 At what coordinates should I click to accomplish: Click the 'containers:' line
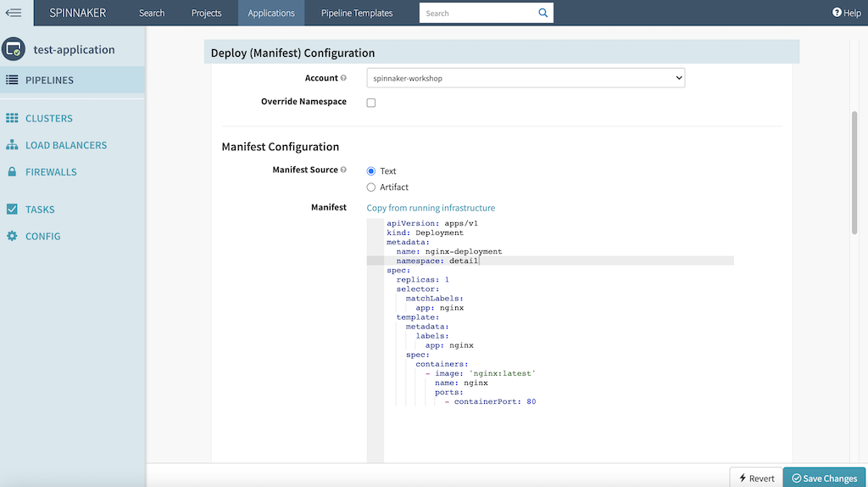[442, 364]
